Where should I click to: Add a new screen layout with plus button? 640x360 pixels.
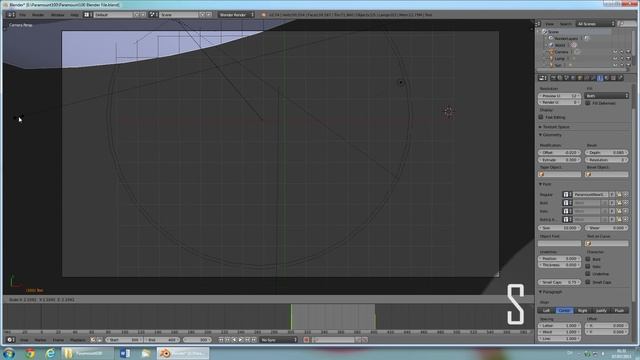[x=137, y=15]
